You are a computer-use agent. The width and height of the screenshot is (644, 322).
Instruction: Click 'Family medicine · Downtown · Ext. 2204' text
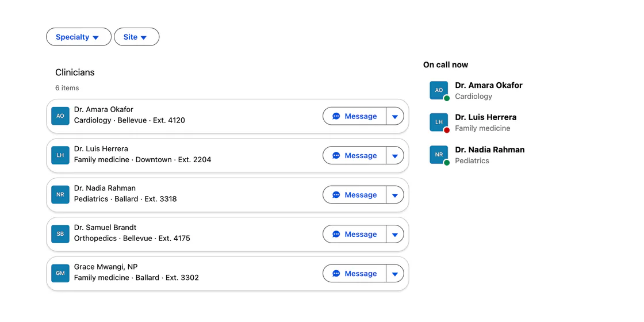[143, 160]
